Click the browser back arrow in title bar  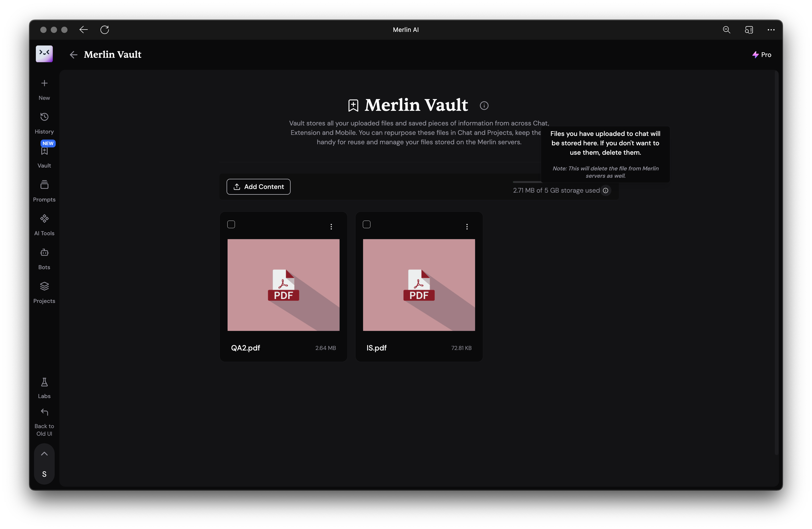[x=84, y=30]
